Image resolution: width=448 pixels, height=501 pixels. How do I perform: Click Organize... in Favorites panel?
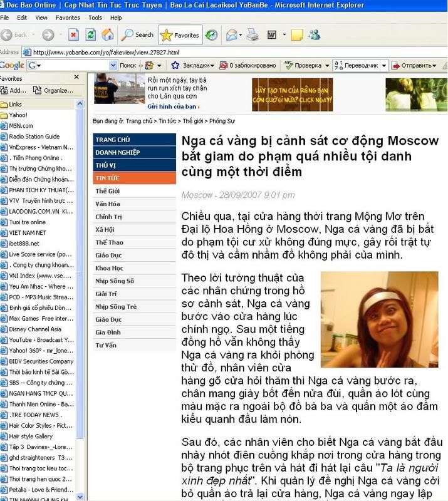click(53, 90)
